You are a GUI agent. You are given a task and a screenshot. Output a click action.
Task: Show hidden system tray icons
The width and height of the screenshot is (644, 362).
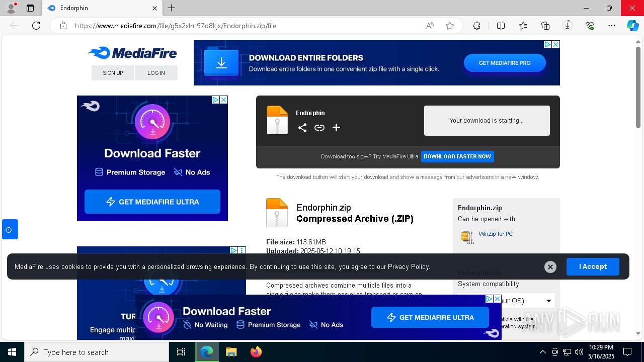click(542, 352)
